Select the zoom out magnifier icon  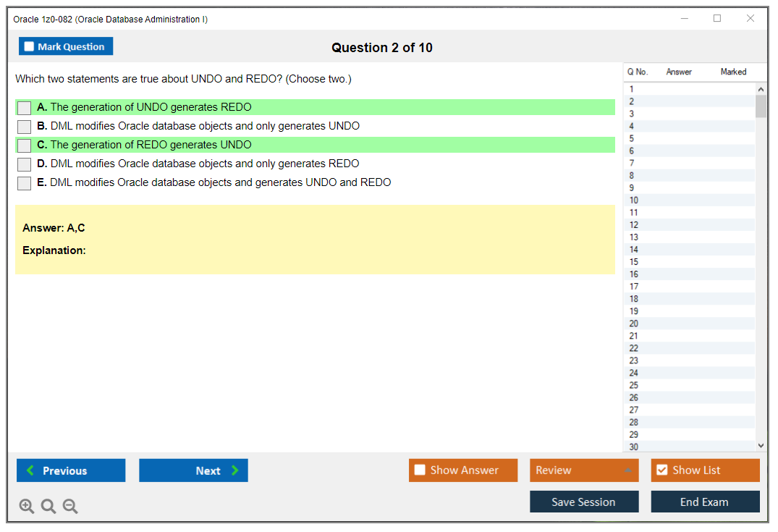(69, 506)
